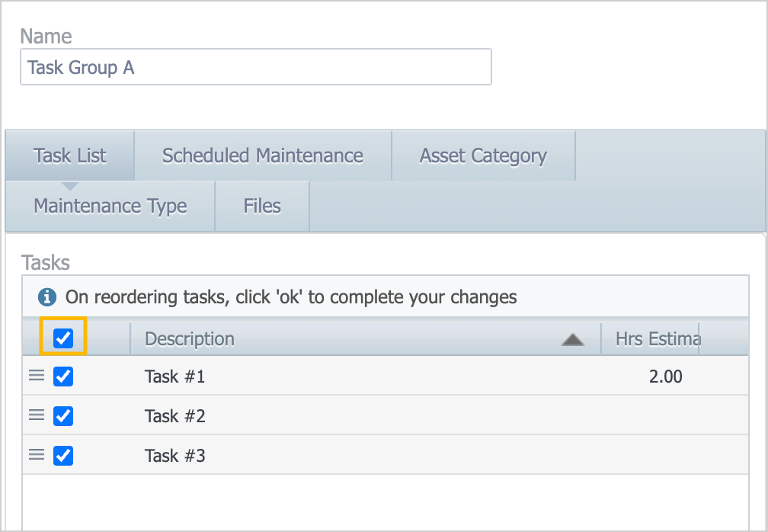Select the drag handle icon for Task #3

(x=37, y=455)
